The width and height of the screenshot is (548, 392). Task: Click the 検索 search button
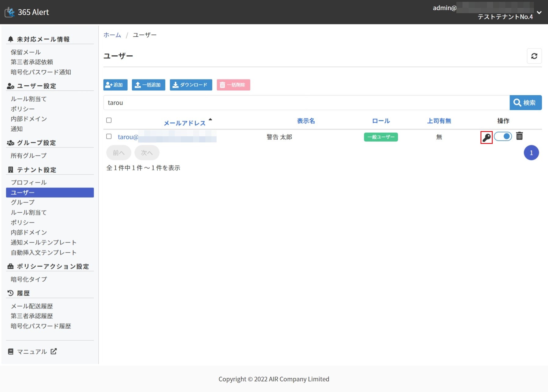[x=525, y=103]
